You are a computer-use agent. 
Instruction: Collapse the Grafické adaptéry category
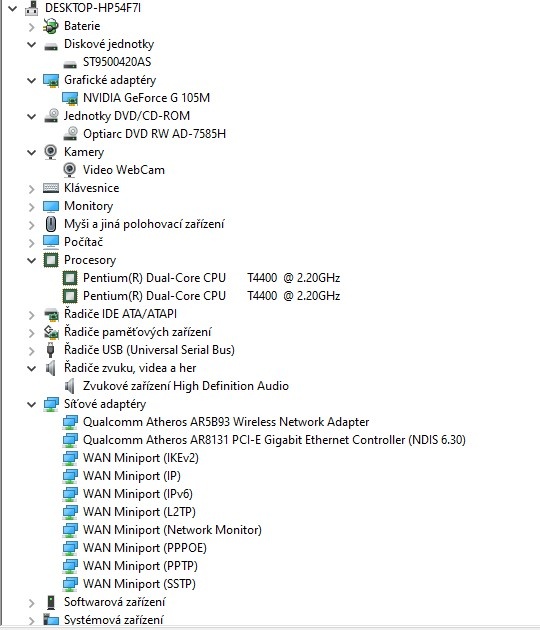coord(31,80)
